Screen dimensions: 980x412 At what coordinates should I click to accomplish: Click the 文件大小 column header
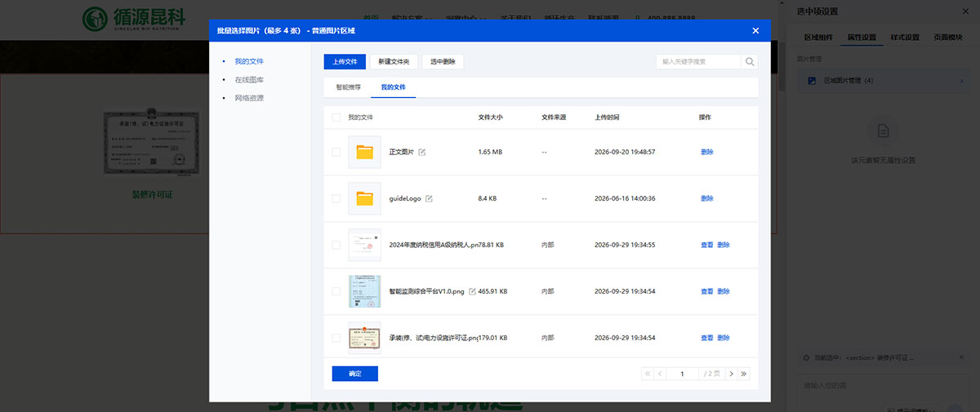tap(491, 117)
